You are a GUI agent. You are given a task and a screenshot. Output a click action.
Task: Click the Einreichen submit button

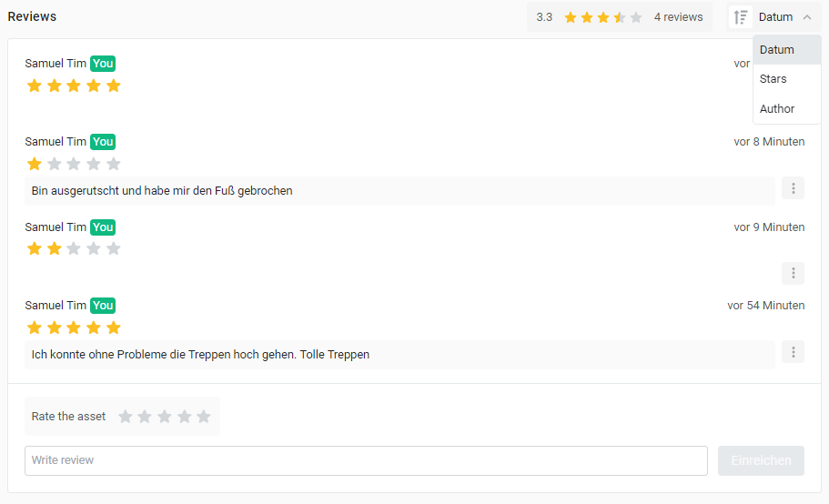pyautogui.click(x=761, y=460)
